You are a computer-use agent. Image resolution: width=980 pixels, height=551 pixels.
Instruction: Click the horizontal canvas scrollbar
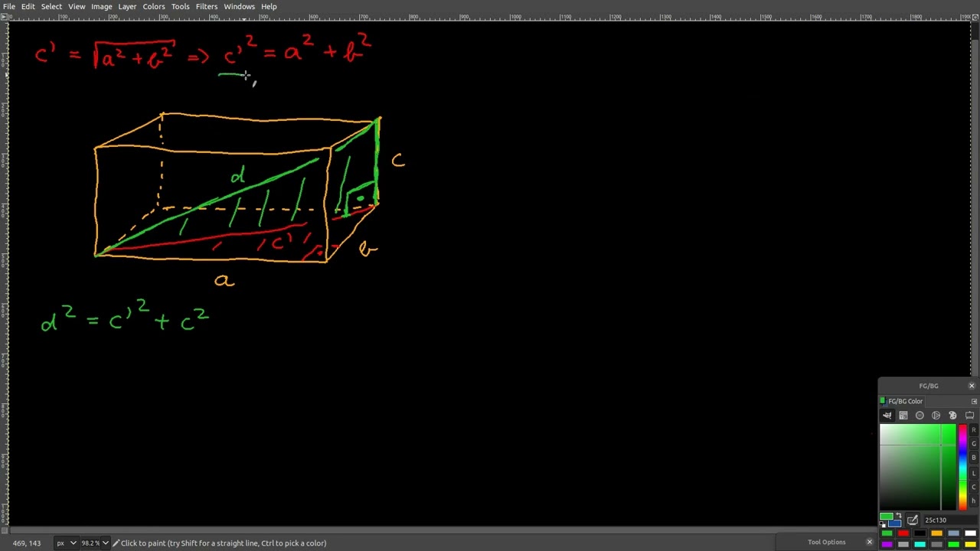(490, 530)
